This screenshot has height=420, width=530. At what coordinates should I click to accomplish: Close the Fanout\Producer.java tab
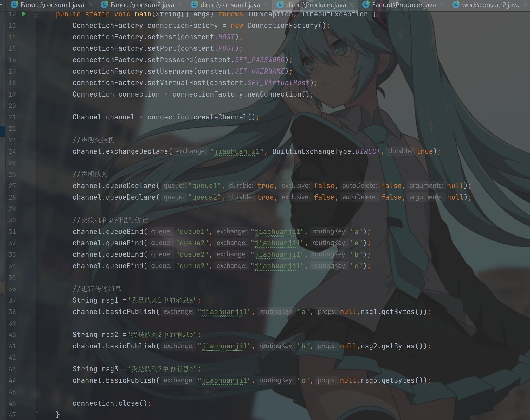(x=442, y=5)
